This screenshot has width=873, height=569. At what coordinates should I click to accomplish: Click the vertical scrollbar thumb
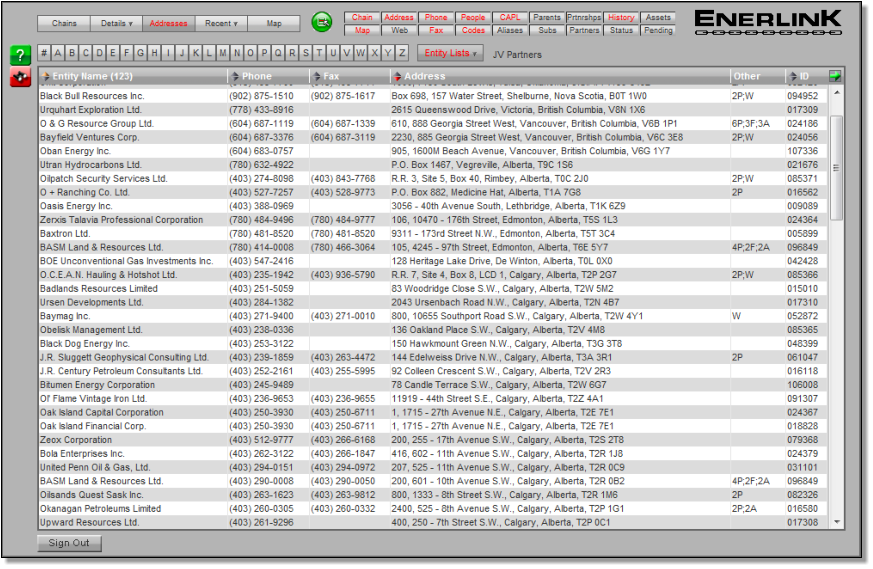pyautogui.click(x=836, y=168)
